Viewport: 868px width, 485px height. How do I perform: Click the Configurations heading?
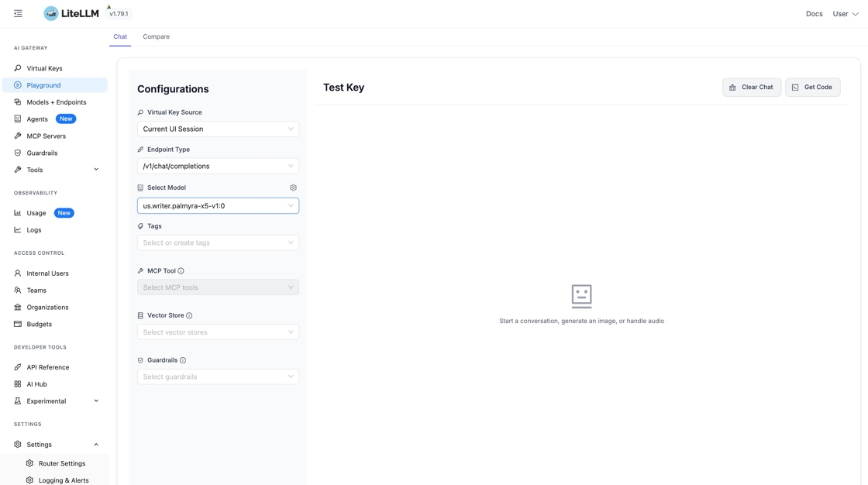coord(173,89)
